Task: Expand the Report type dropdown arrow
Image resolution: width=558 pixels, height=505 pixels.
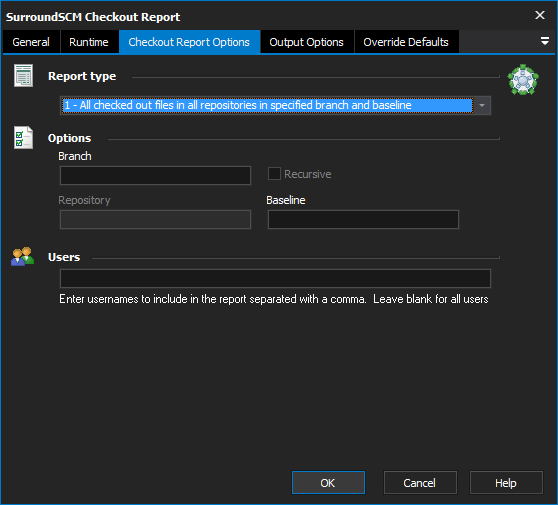Action: tap(482, 105)
